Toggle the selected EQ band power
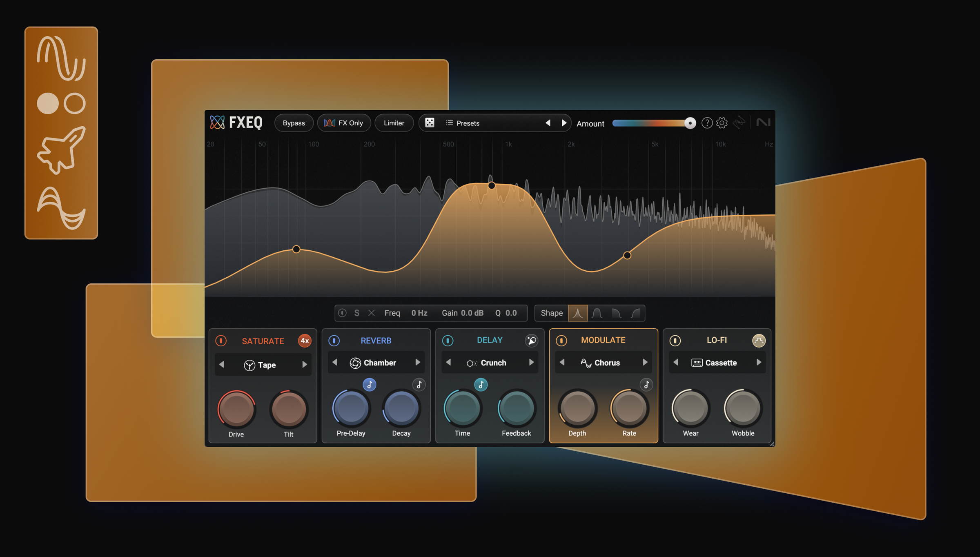The width and height of the screenshot is (980, 557). (342, 313)
